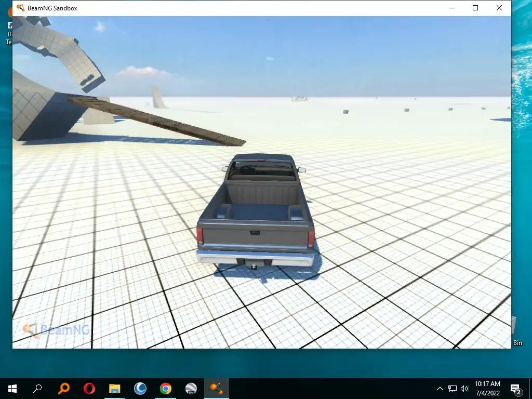Open the blue crescent utility app on the taskbar
The width and height of the screenshot is (532, 399).
coord(140,389)
